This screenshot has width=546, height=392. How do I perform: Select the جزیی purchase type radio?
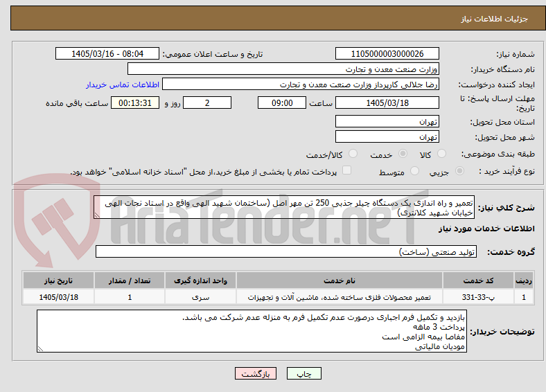pos(459,171)
